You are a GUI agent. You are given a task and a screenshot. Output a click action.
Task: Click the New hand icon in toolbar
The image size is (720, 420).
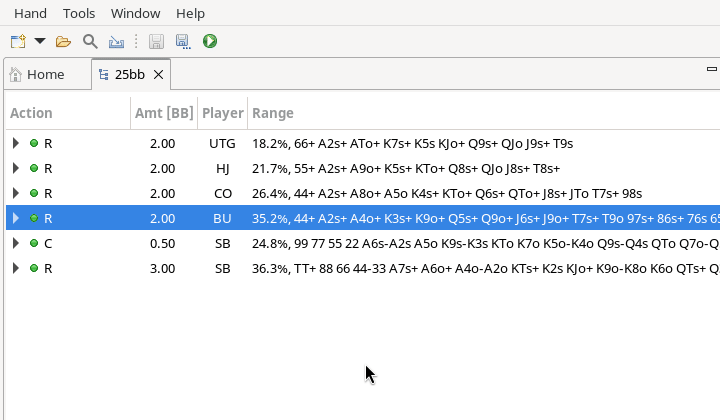tap(17, 41)
